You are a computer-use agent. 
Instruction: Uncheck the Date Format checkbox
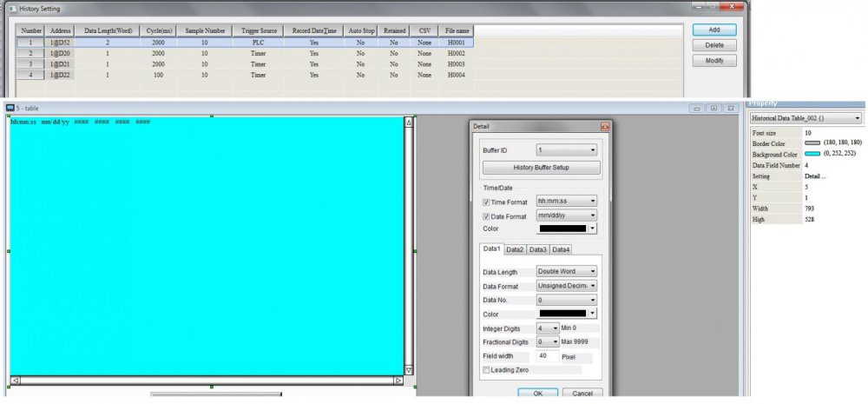pyautogui.click(x=486, y=216)
